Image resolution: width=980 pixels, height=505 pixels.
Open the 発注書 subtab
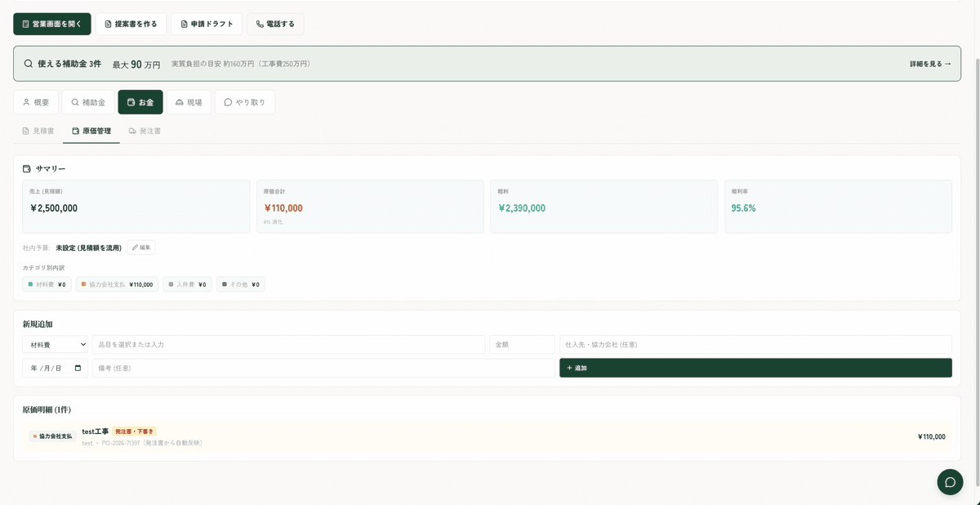(145, 131)
